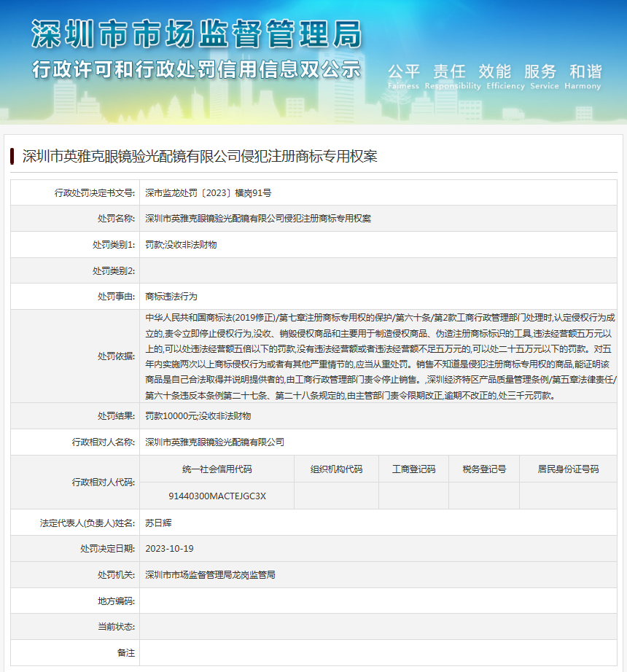Click the 组织机构代码 column header
The width and height of the screenshot is (627, 672).
336,469
